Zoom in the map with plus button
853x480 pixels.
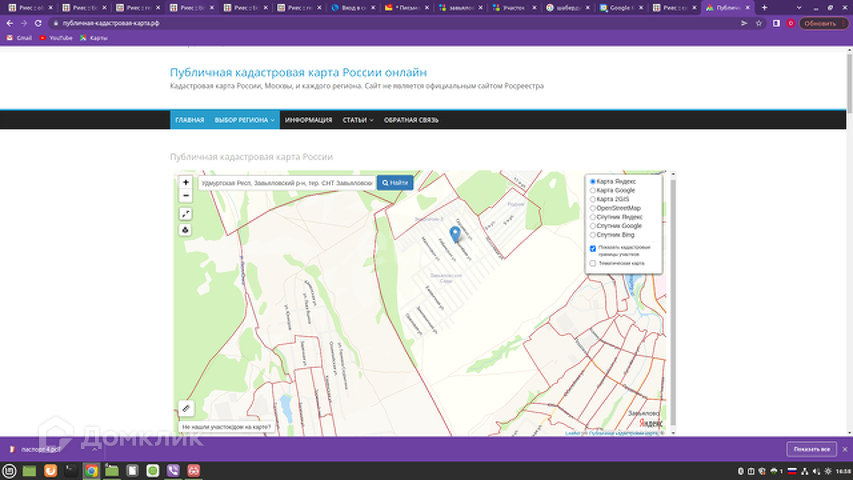click(x=186, y=183)
